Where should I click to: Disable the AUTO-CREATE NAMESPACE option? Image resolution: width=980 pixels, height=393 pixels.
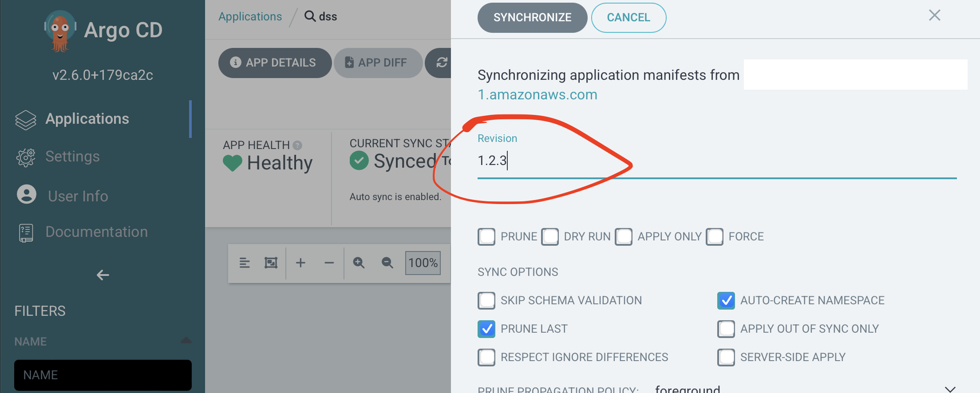pyautogui.click(x=726, y=300)
